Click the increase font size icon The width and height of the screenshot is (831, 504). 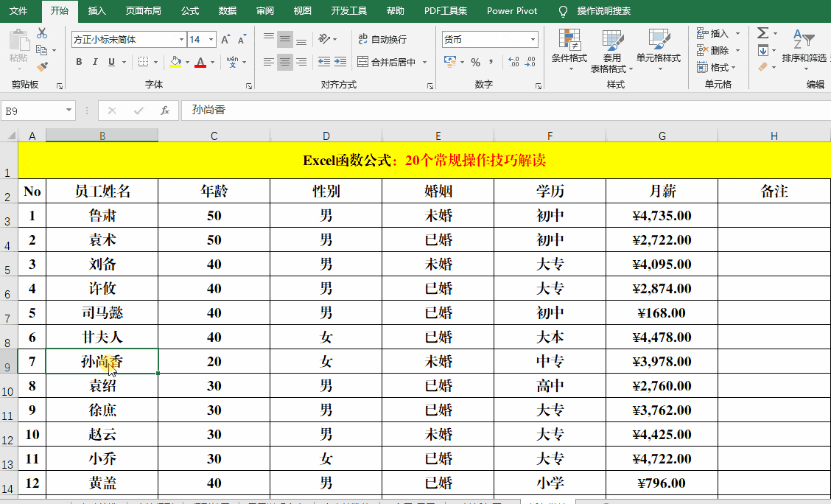point(225,38)
